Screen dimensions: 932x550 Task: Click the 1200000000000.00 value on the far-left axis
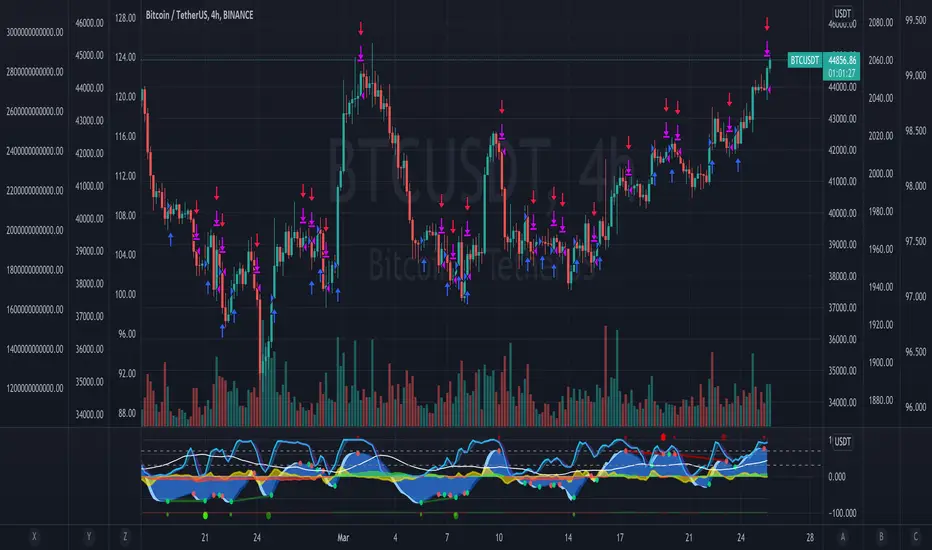(34, 388)
